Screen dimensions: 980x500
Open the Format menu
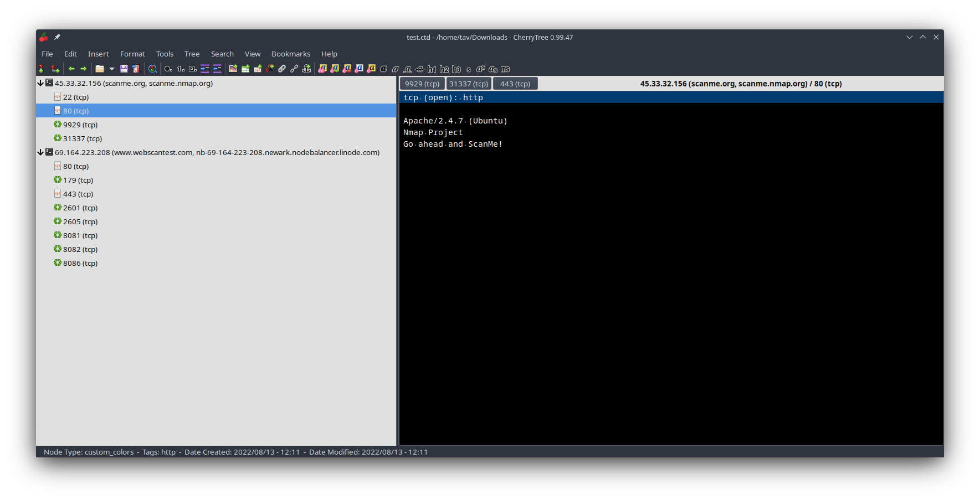(x=132, y=54)
